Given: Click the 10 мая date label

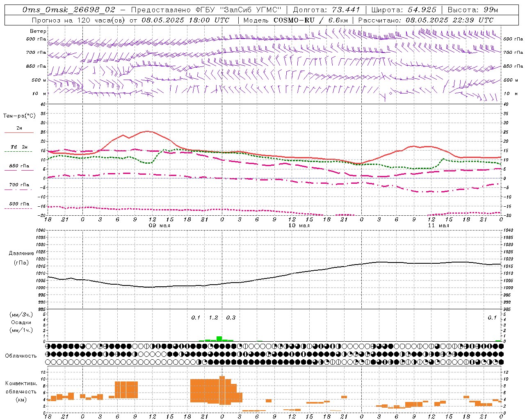Looking at the screenshot, I should [x=299, y=226].
